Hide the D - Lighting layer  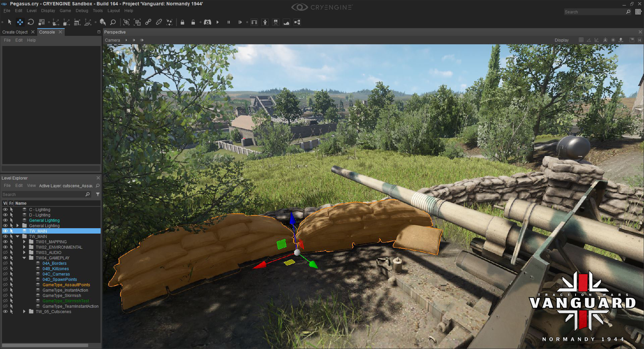coord(5,215)
